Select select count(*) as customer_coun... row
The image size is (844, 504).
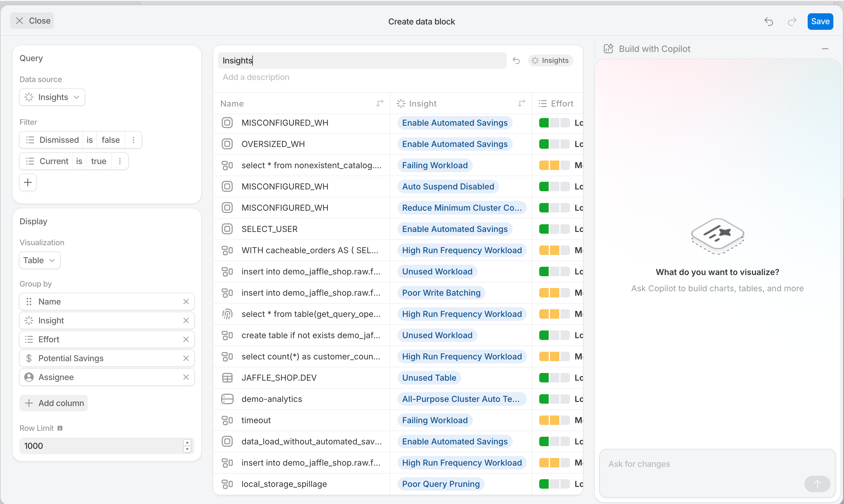pos(398,356)
